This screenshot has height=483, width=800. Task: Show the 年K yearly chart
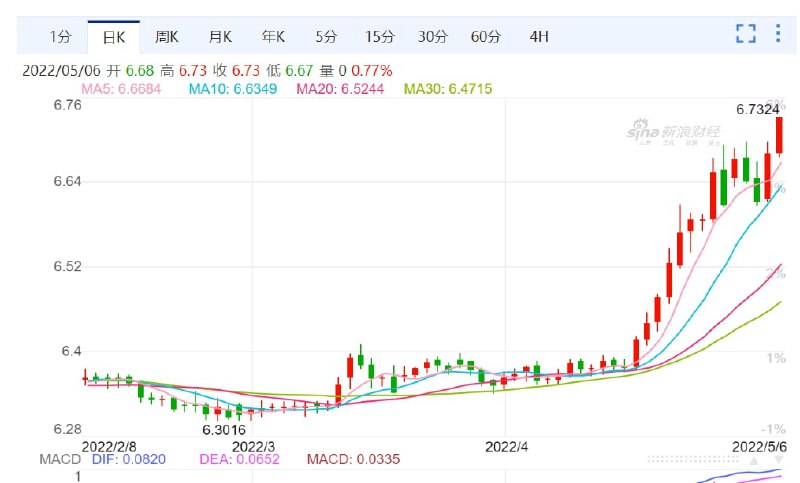click(273, 37)
